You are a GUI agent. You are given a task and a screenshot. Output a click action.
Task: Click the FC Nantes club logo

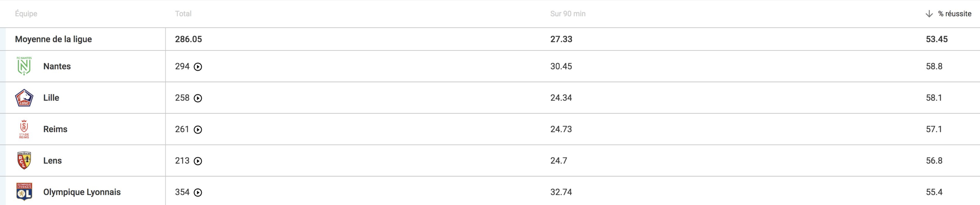pos(24,66)
